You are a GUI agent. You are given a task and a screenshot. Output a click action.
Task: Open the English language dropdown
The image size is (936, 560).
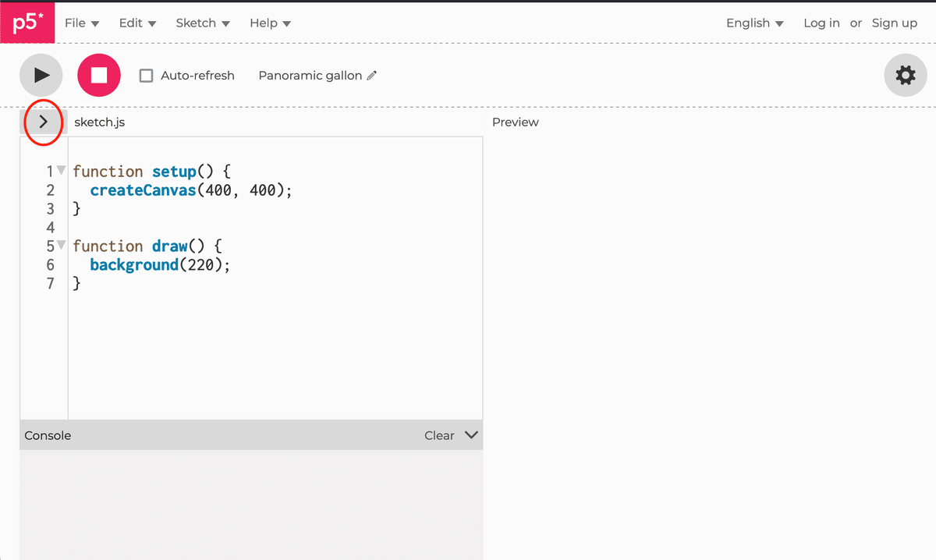pyautogui.click(x=754, y=23)
